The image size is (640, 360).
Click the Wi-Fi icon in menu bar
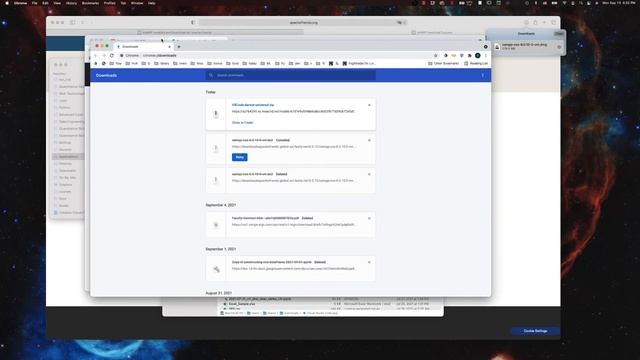[564, 3]
